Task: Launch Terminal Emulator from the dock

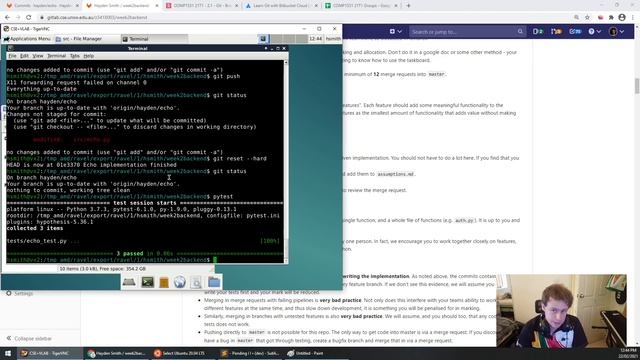Action: point(147,282)
